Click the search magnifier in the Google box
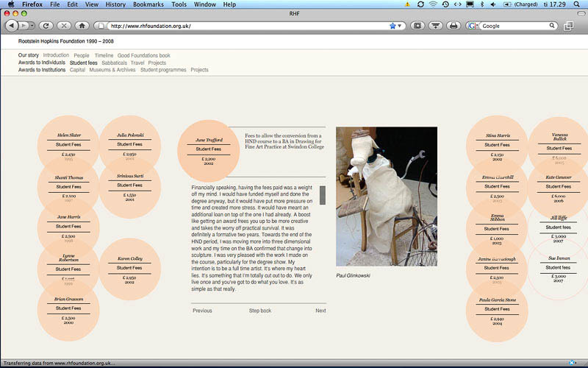This screenshot has width=588, height=368. (552, 26)
